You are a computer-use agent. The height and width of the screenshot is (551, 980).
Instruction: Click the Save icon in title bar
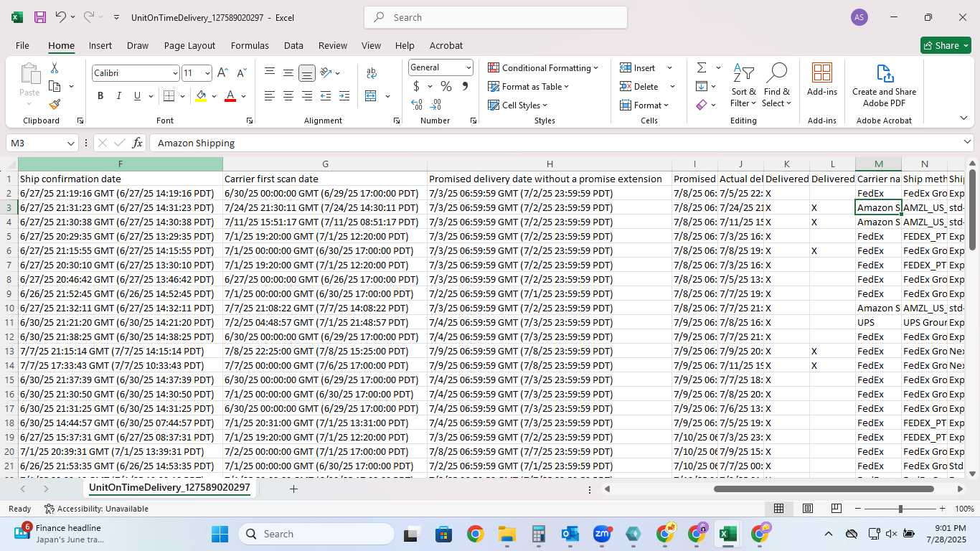tap(40, 17)
